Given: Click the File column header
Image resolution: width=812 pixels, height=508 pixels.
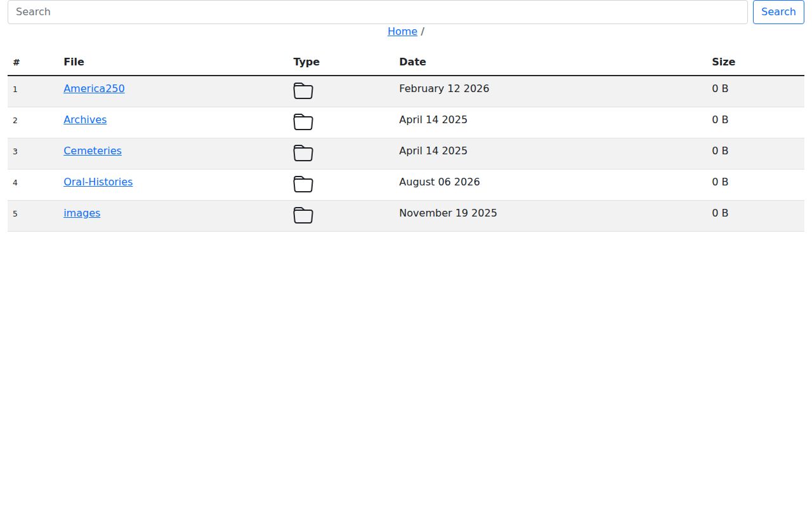Looking at the screenshot, I should (74, 62).
